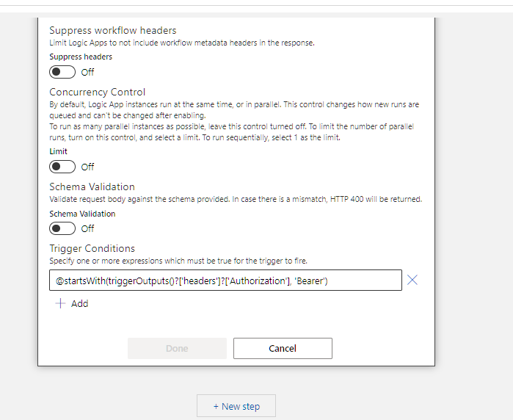Viewport: 513px width, 420px height.
Task: Click the Off text beside Schema Validation switch
Action: tap(87, 229)
